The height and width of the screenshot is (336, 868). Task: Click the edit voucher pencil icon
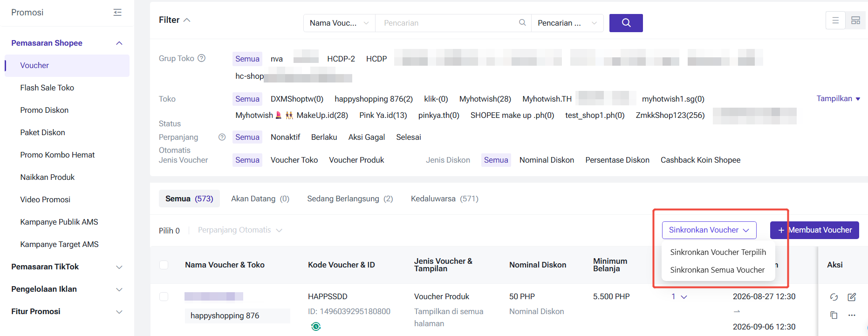tap(852, 297)
